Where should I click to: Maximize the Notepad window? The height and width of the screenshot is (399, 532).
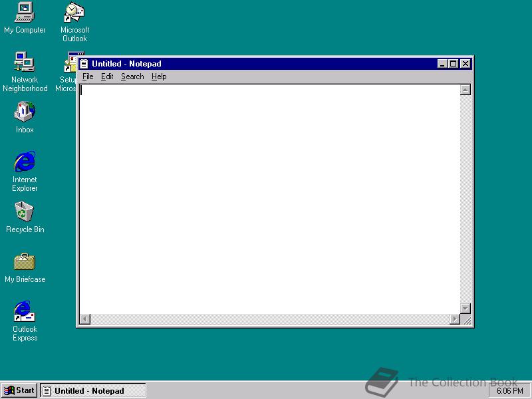(454, 64)
